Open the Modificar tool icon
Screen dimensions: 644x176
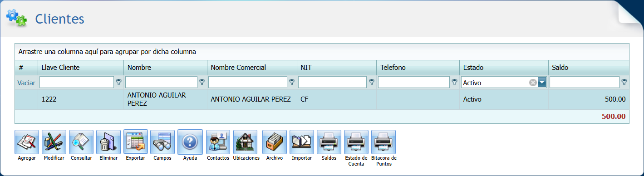[54, 142]
